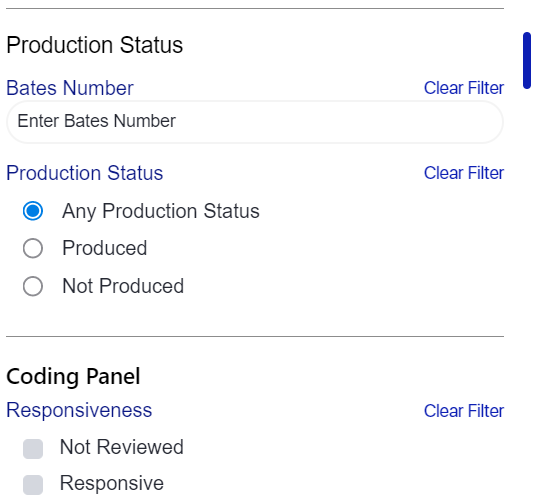
Task: Click the vertical scrollbar thumb
Action: click(x=527, y=61)
